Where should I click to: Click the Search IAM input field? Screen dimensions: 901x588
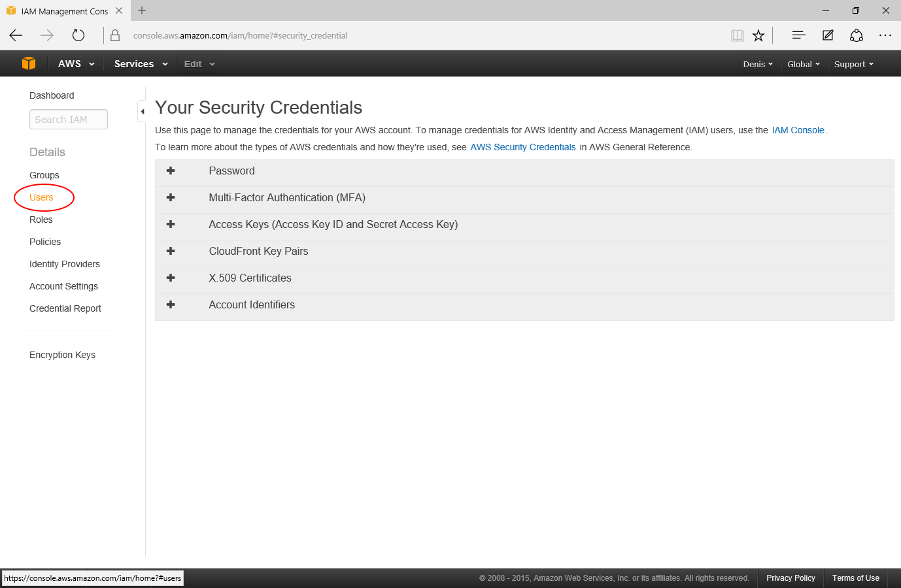[69, 120]
